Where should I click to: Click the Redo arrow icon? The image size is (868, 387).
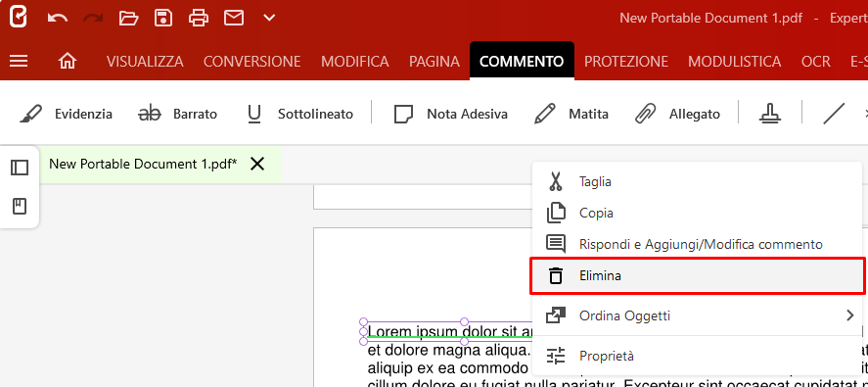[x=93, y=19]
